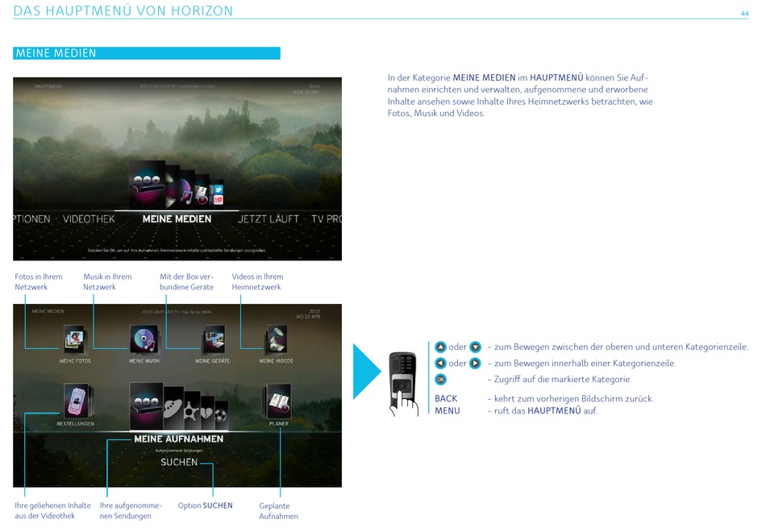Viewport: 766px width, 532px height.
Task: Click the BACK label text
Action: [446, 399]
